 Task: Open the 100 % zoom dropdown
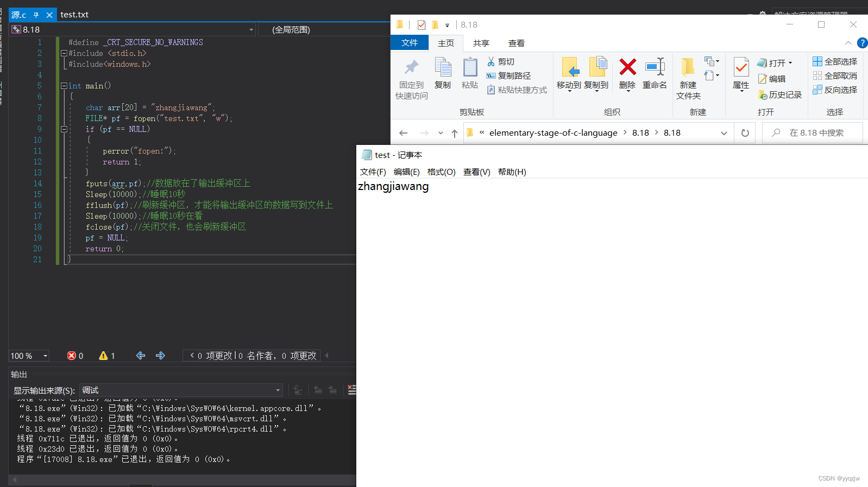click(x=46, y=356)
